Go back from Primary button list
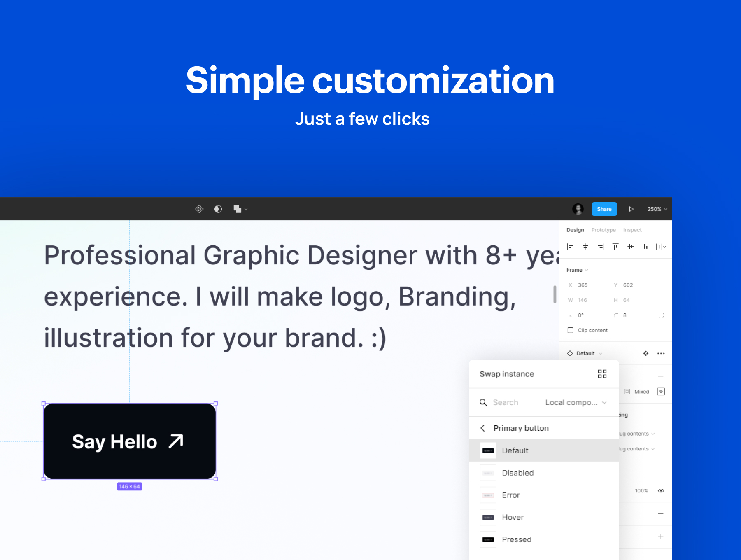The height and width of the screenshot is (560, 741). click(483, 428)
